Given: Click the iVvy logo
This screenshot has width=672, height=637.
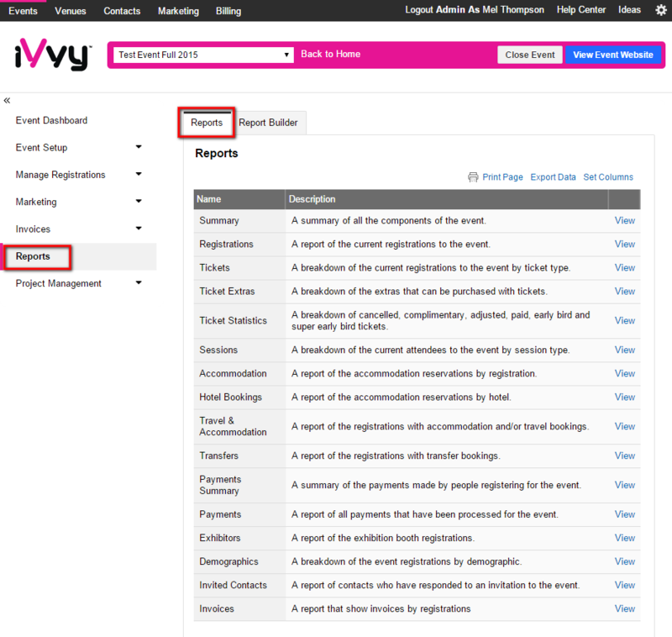Looking at the screenshot, I should coord(53,55).
